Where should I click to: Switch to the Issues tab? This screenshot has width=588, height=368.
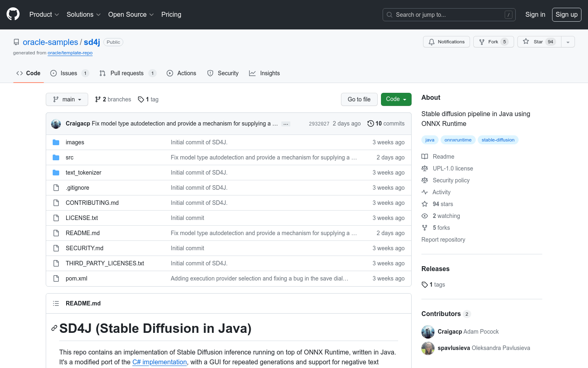point(69,73)
